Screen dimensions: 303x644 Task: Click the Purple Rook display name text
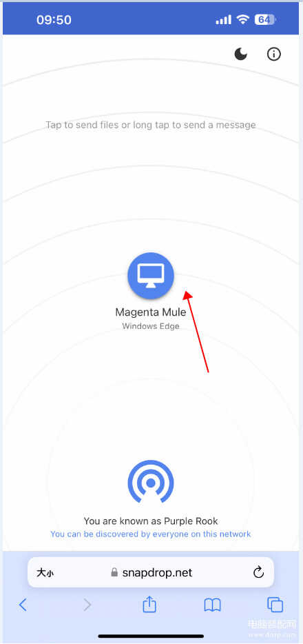pyautogui.click(x=191, y=521)
